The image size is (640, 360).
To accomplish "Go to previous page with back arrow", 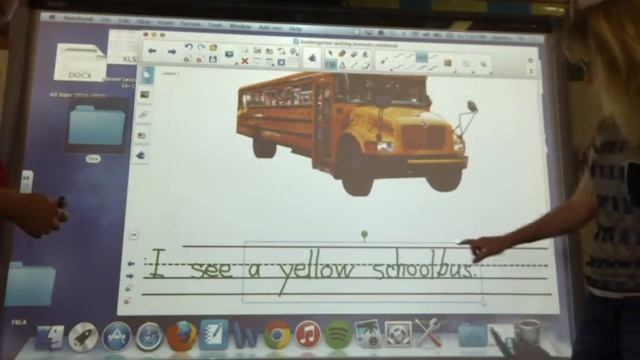I will point(152,51).
